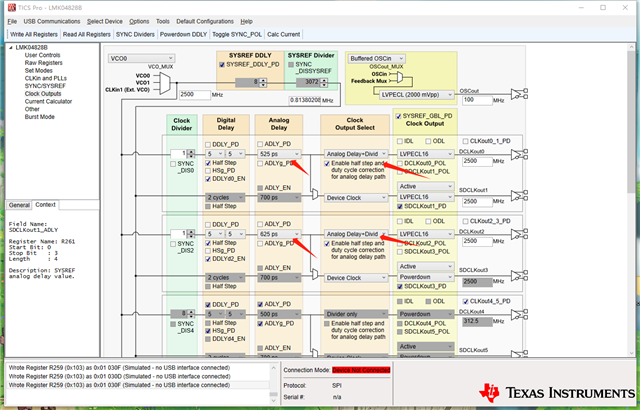
Task: Click the 2500 MHz VCO frequency field
Action: coord(195,95)
